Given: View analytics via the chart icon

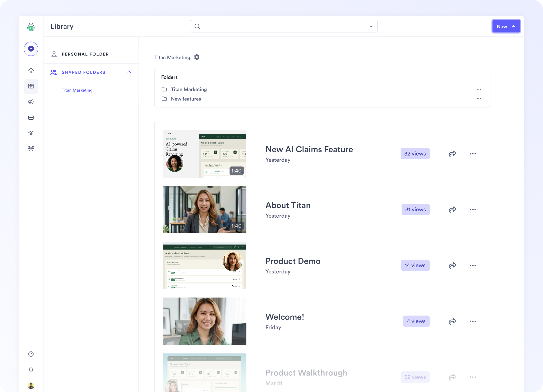Looking at the screenshot, I should tap(31, 133).
